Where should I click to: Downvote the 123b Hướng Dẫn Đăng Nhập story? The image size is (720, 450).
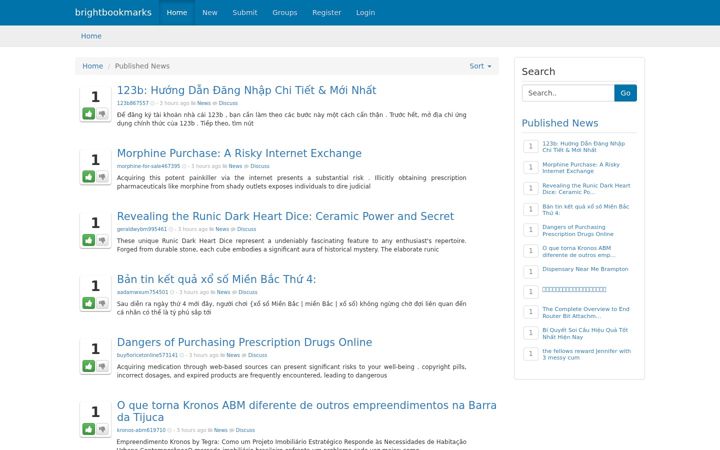pos(102,113)
